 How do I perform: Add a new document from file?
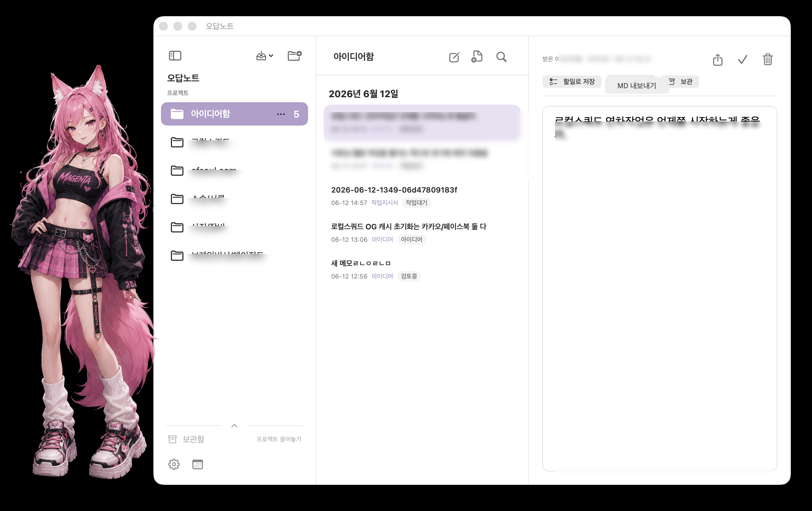click(477, 57)
